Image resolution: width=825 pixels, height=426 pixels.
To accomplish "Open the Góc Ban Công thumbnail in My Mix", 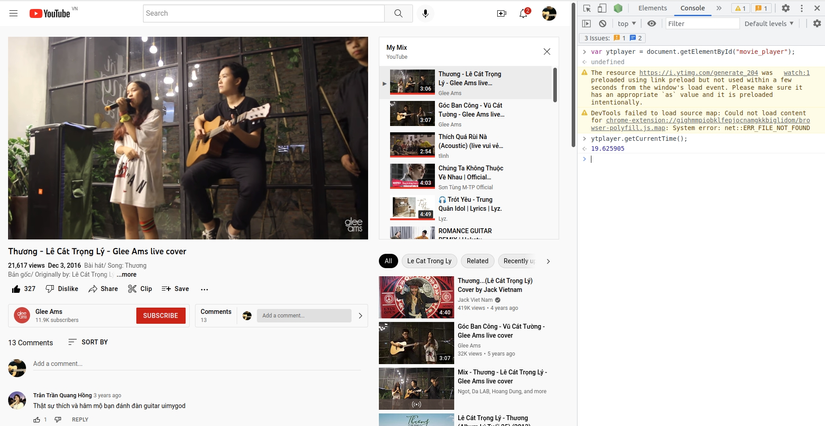I will click(x=412, y=113).
